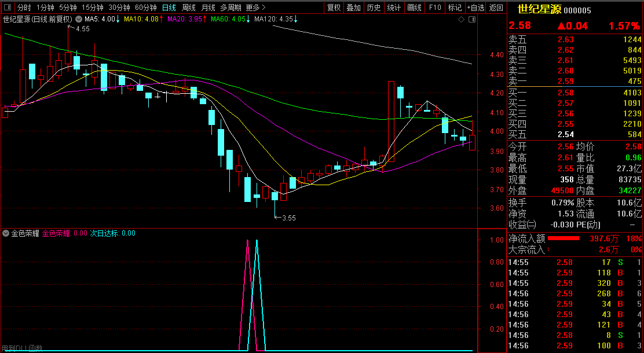Click the 买五 price 2.54
The height and width of the screenshot is (353, 644).
(x=566, y=134)
